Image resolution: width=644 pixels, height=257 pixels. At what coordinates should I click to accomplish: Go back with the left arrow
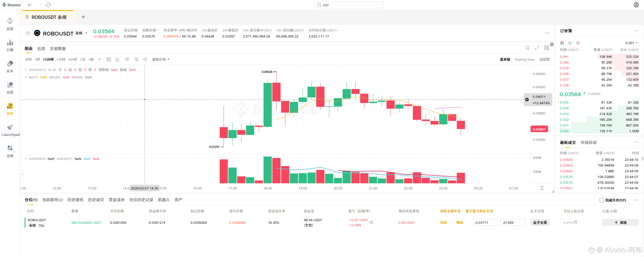coord(30,5)
